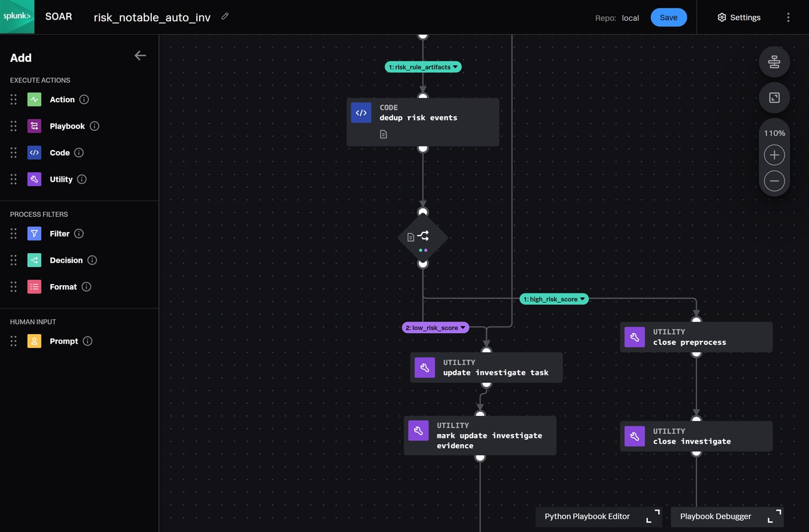This screenshot has height=532, width=809.
Task: Show info for Prompt block
Action: pyautogui.click(x=88, y=341)
